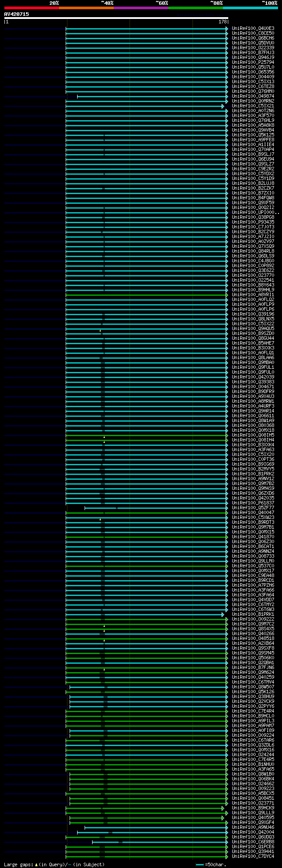Image resolution: width=282 pixels, height=868 pixels.
Task: Click hit label UniRef100_B9SLJ7
Action: pyautogui.click(x=253, y=154)
